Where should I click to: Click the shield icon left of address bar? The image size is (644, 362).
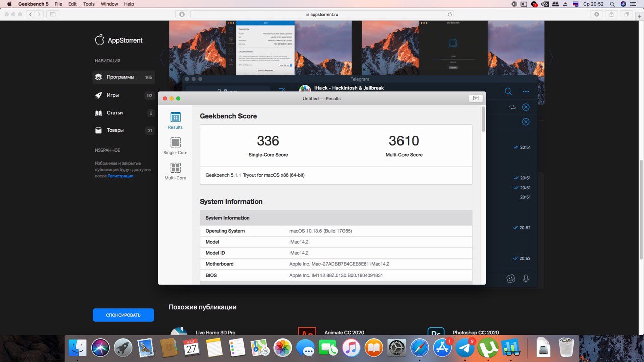coord(182,14)
